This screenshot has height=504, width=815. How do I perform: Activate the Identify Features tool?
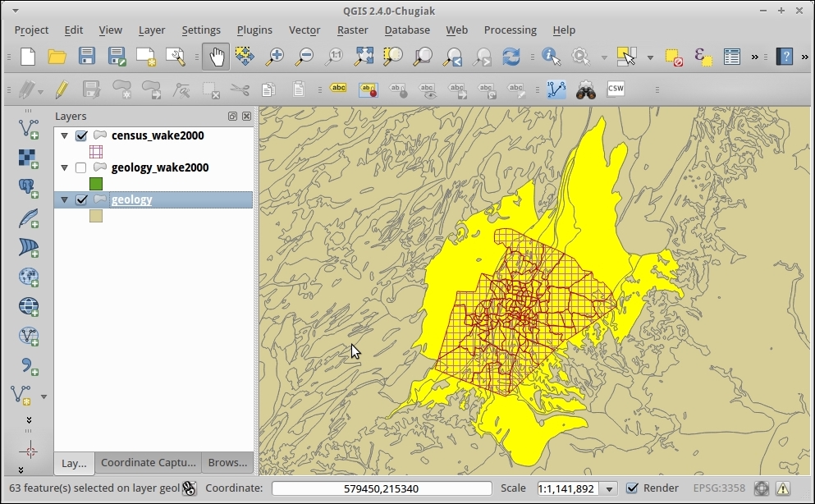click(551, 57)
